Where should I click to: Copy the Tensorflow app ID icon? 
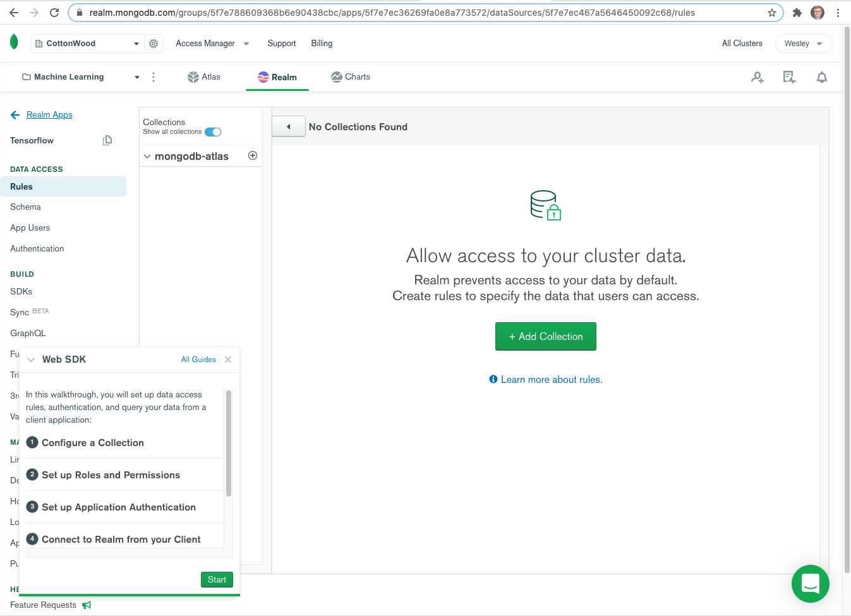(107, 140)
